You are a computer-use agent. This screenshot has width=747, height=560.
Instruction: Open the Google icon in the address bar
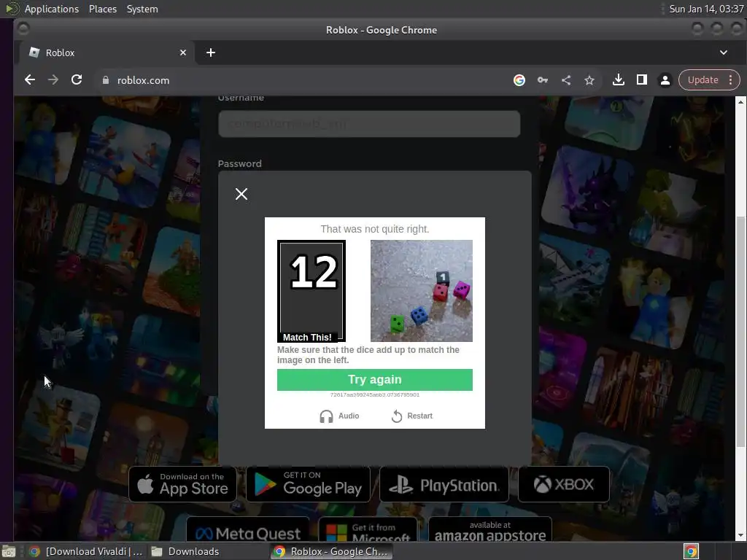pos(519,80)
